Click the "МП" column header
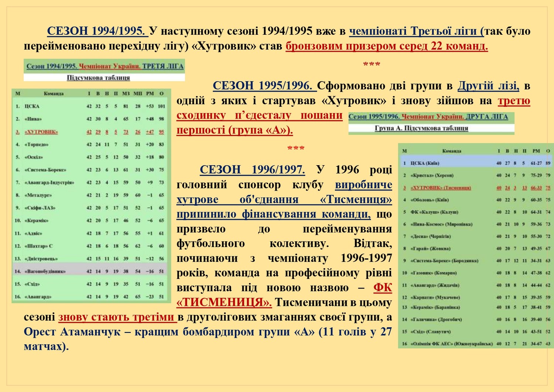Screen dimensions: 554x392 pos(138,93)
